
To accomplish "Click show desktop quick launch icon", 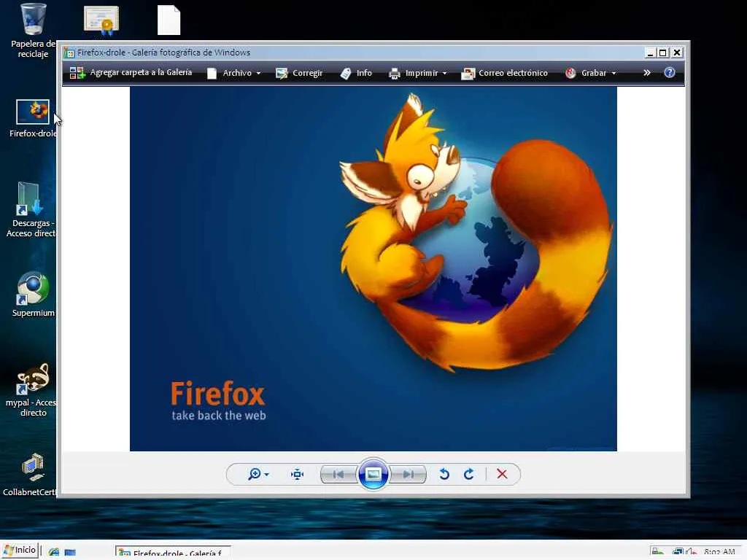I will point(70,553).
